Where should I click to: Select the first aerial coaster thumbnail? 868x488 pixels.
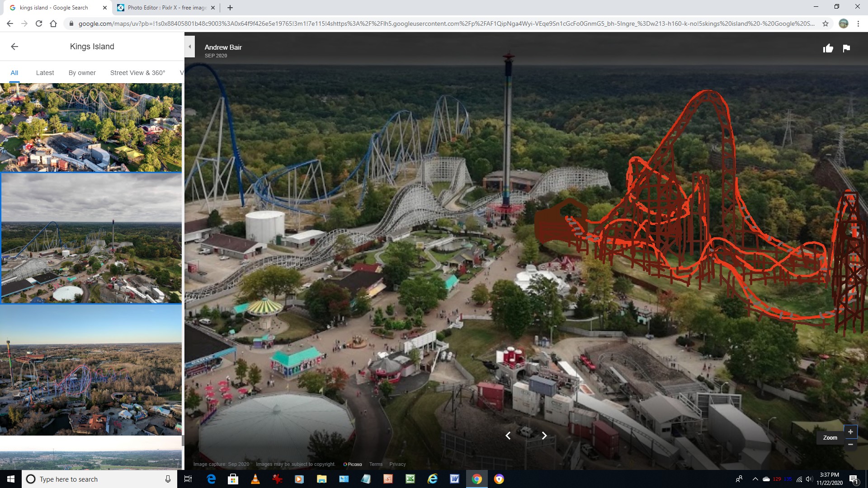(91, 127)
